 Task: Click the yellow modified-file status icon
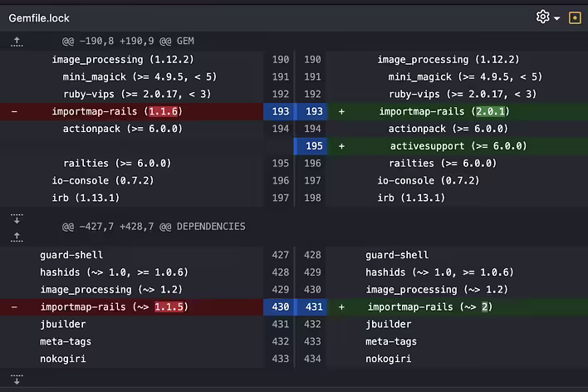(574, 17)
